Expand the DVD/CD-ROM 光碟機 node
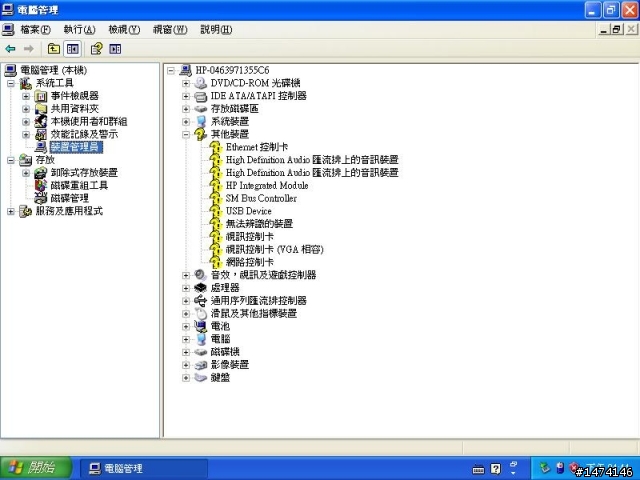The image size is (640, 480). (x=186, y=83)
